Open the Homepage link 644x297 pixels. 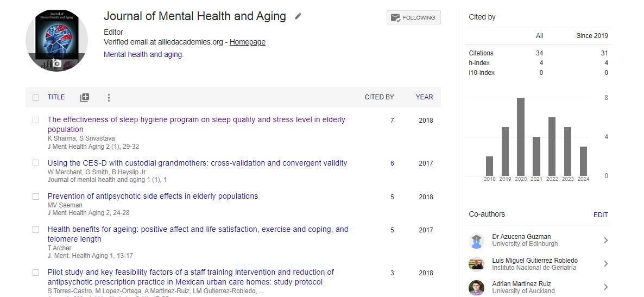pyautogui.click(x=247, y=42)
